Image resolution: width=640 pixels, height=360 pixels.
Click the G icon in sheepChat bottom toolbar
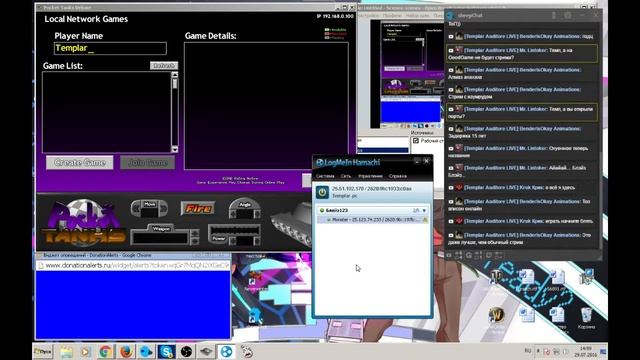pos(469,256)
